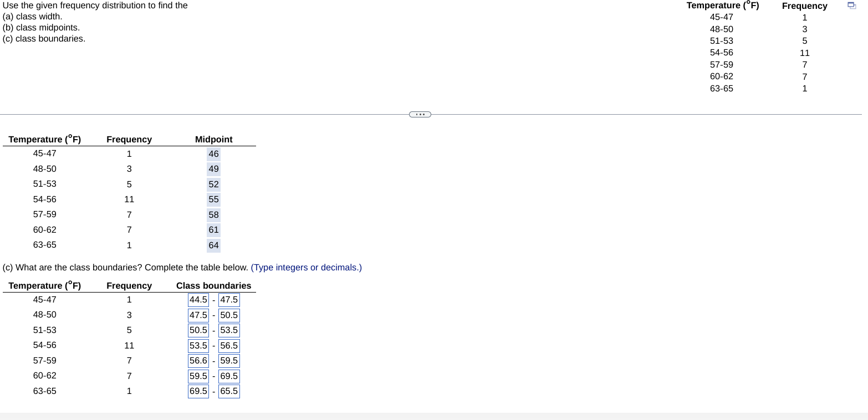Click the upper boundary 56.5 for class 54-56
Viewport: 868px width, 420px height.
click(228, 345)
